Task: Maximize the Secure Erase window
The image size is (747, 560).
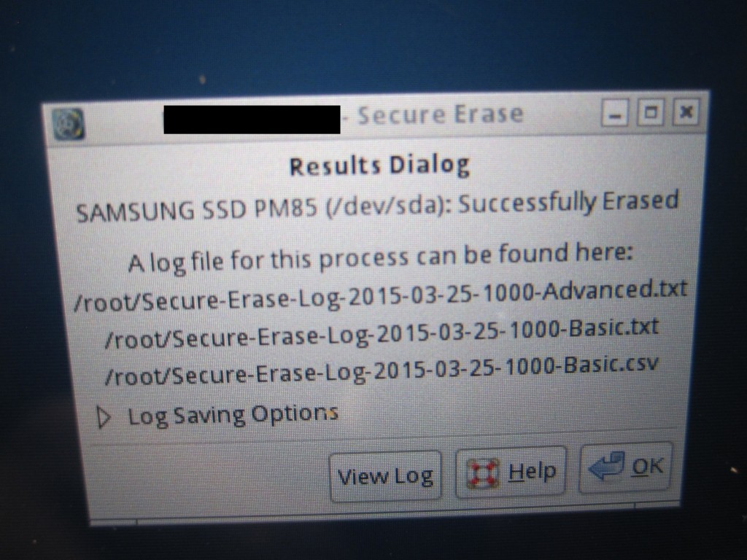Action: coord(651,112)
